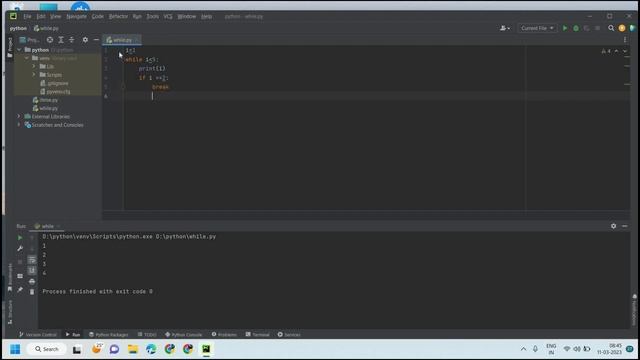The image size is (640, 360).
Task: Expand the Lib folder
Action: 34,66
